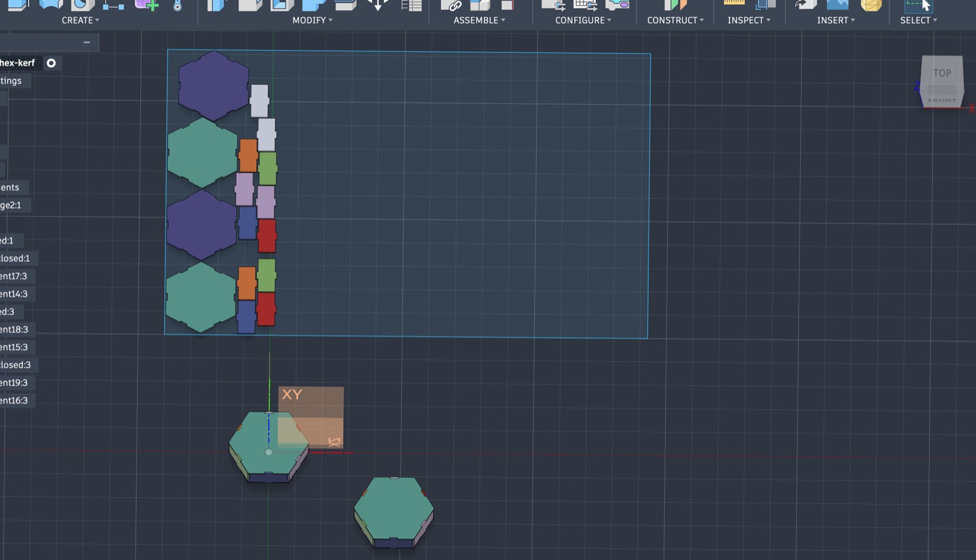Click the purple Create Form icon with plus
Viewport: 976px width, 560px height.
[x=146, y=5]
